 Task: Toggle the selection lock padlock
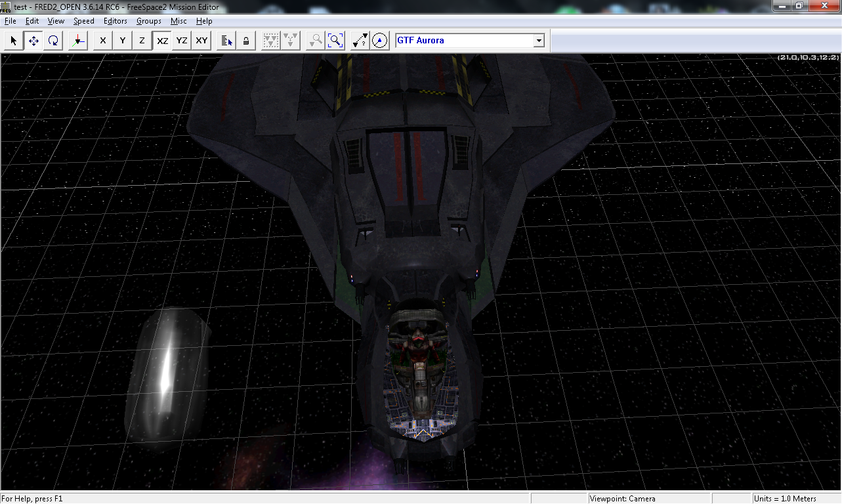(x=246, y=41)
